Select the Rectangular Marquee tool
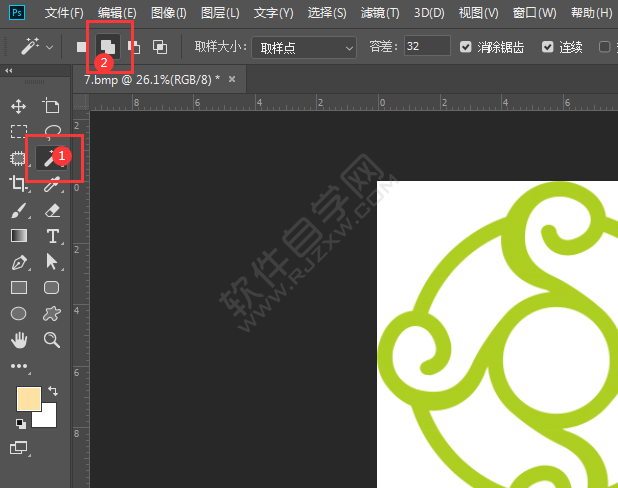The width and height of the screenshot is (618, 488). coord(19,132)
